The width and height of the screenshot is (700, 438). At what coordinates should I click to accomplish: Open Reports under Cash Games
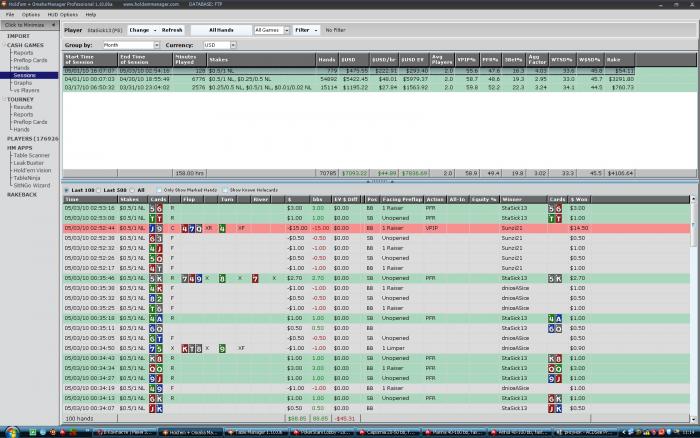[23, 53]
